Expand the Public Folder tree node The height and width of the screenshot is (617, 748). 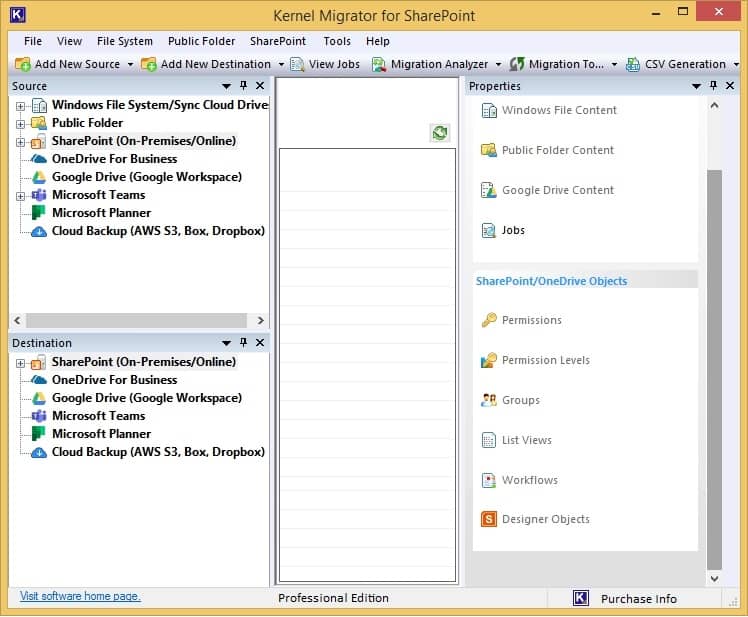click(21, 124)
